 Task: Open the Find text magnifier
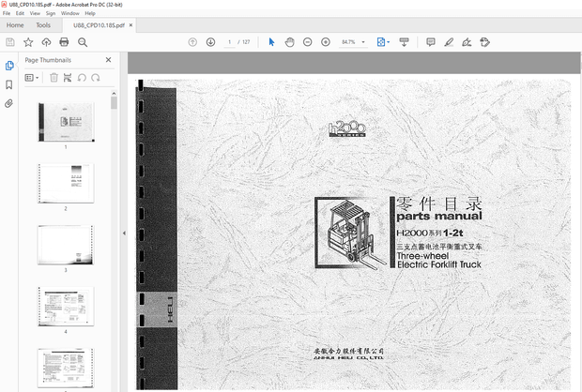pos(83,42)
